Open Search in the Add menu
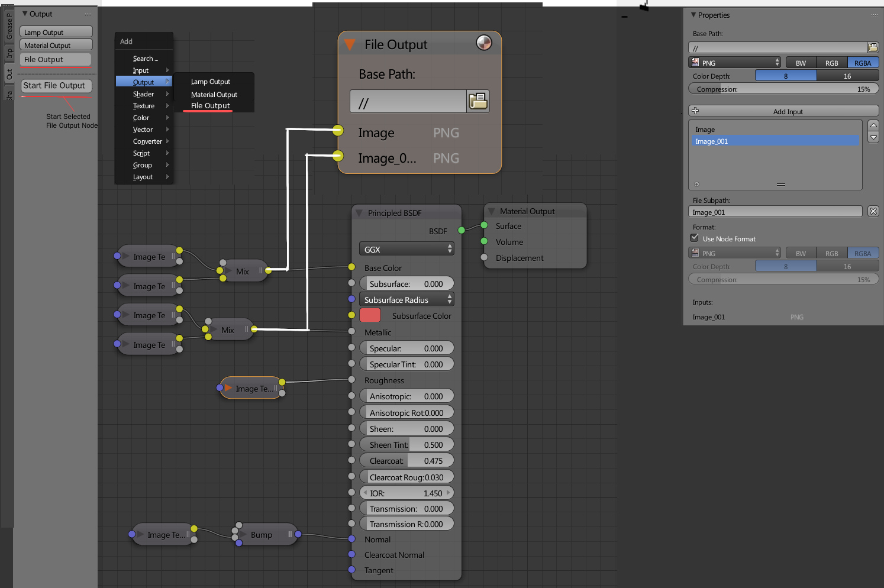This screenshot has height=588, width=884. 144,59
